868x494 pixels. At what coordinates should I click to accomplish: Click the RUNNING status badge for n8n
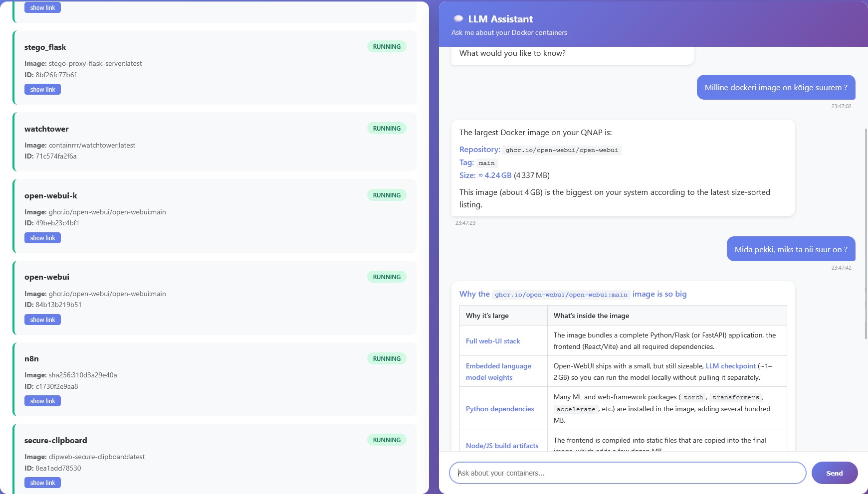click(x=387, y=359)
